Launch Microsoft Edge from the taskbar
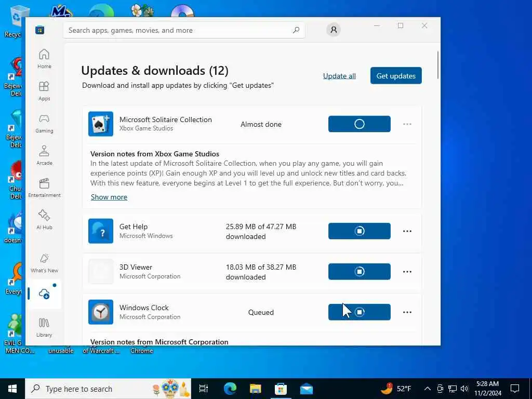This screenshot has height=399, width=532. coord(230,389)
